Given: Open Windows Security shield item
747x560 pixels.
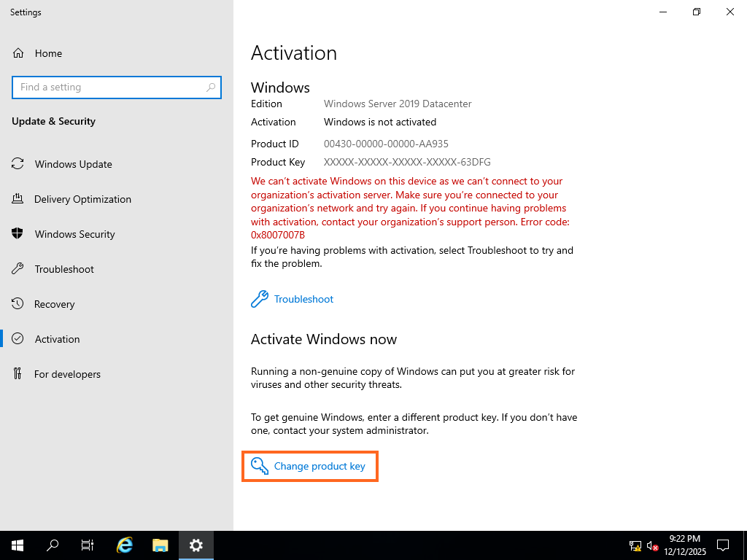Looking at the screenshot, I should tap(74, 234).
